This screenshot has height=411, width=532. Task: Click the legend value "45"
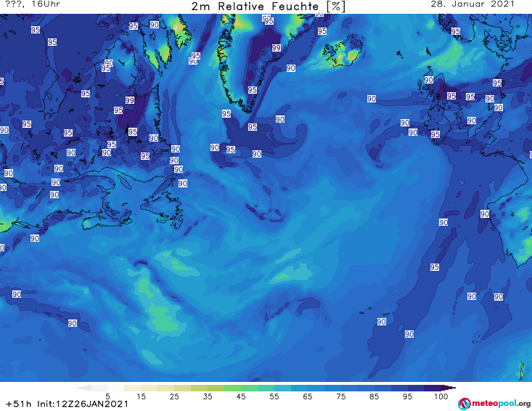pyautogui.click(x=241, y=396)
